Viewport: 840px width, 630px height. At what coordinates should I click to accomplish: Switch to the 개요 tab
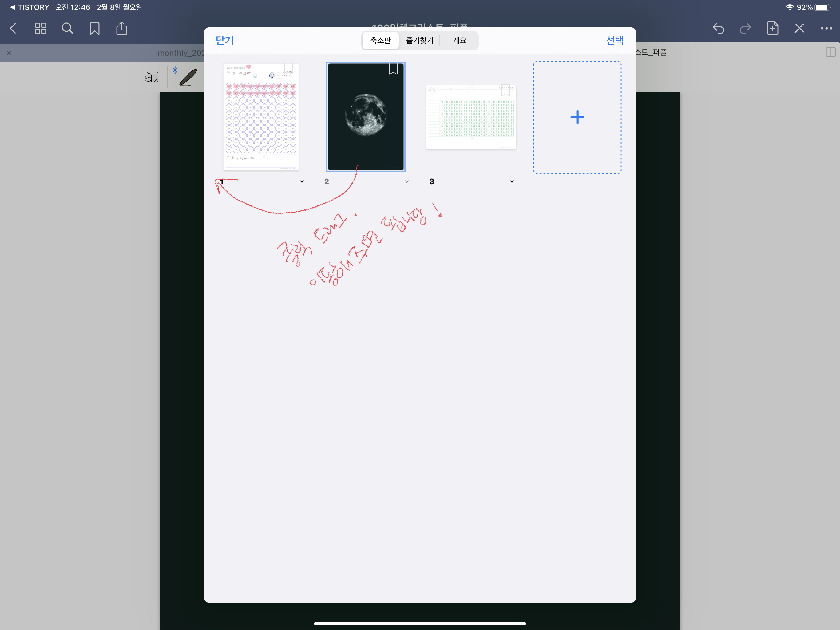pyautogui.click(x=459, y=40)
